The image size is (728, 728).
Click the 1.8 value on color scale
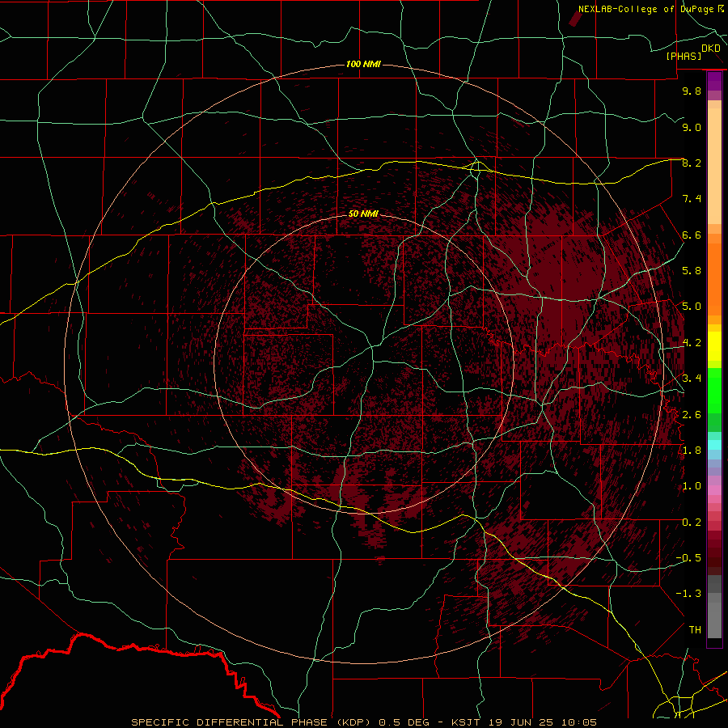(692, 451)
